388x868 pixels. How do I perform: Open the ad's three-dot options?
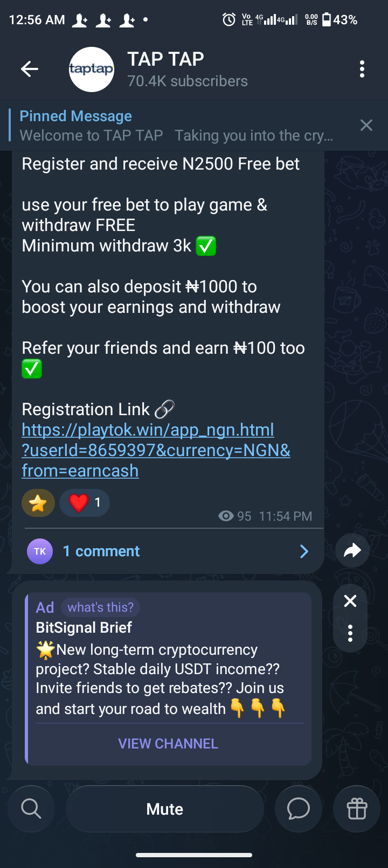coord(350,633)
